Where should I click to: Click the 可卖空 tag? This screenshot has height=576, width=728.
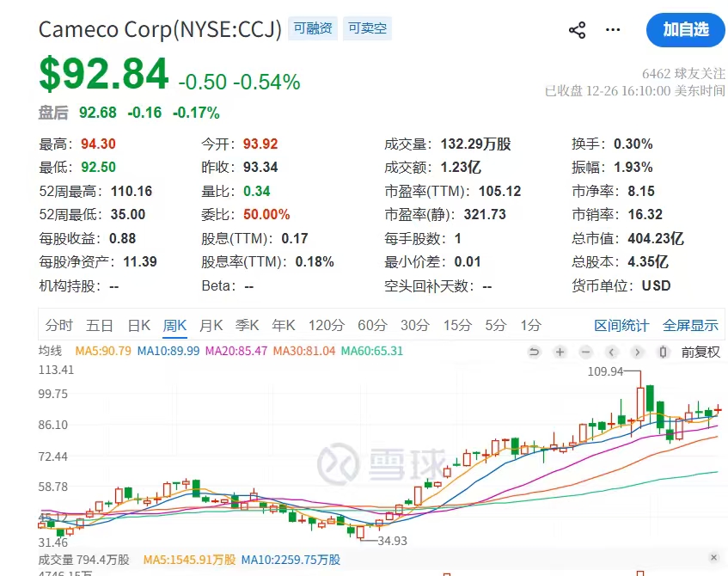click(367, 28)
